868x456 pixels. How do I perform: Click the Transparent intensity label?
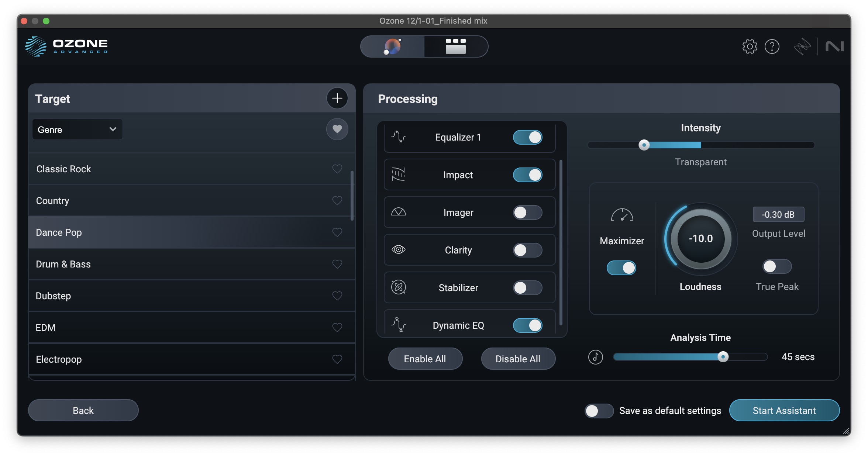tap(701, 162)
